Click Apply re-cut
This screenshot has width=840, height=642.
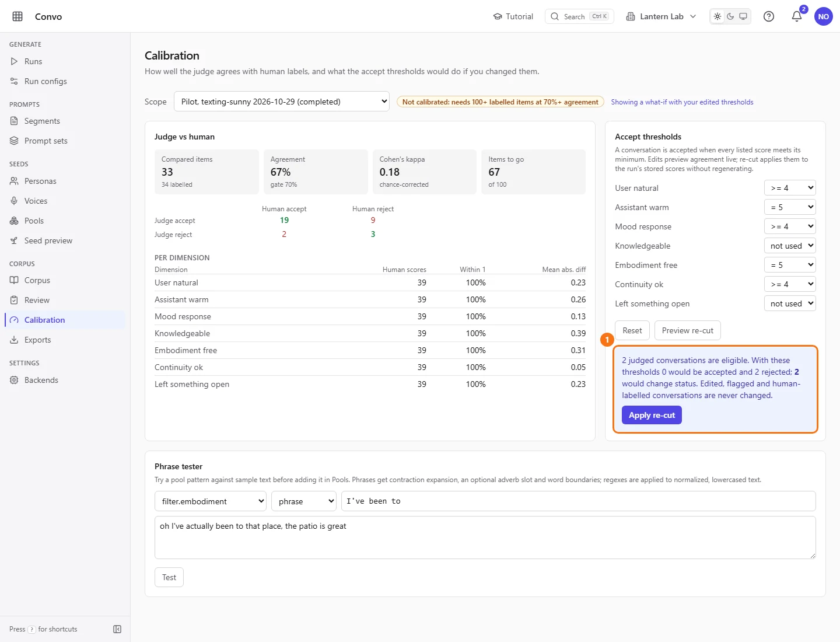(652, 415)
